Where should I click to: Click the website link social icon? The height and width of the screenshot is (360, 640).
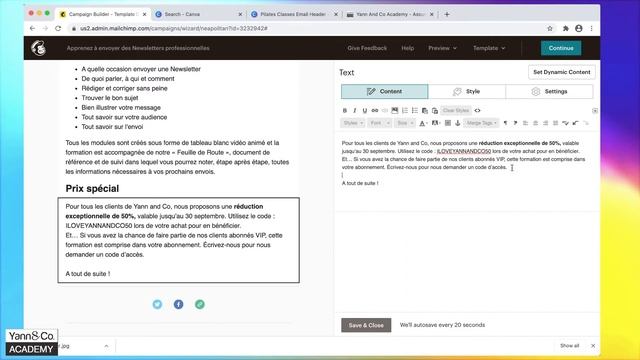[200, 304]
